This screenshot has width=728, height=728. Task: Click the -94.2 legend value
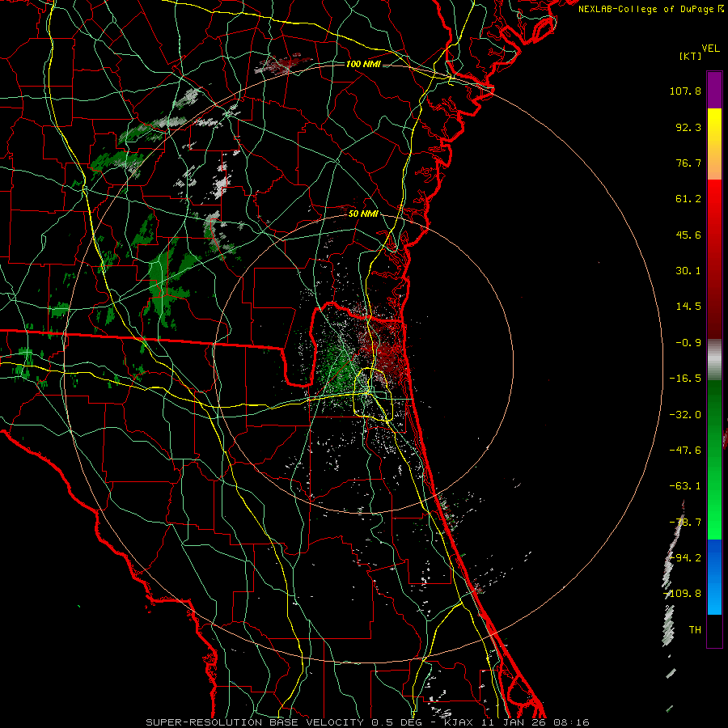coord(685,558)
